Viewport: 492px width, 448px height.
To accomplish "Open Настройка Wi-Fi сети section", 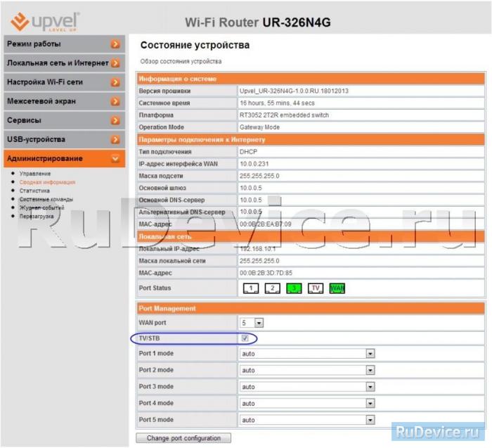I will click(x=65, y=82).
